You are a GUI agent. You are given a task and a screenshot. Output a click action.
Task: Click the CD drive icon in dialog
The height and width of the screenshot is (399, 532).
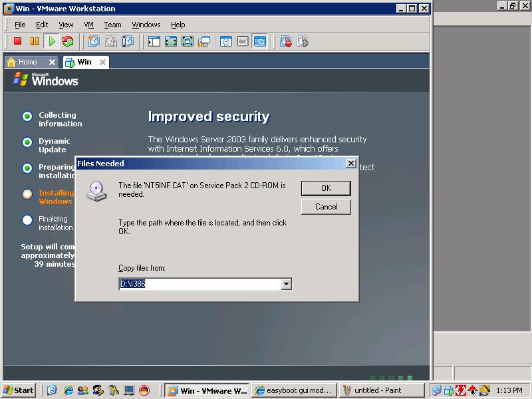click(96, 191)
